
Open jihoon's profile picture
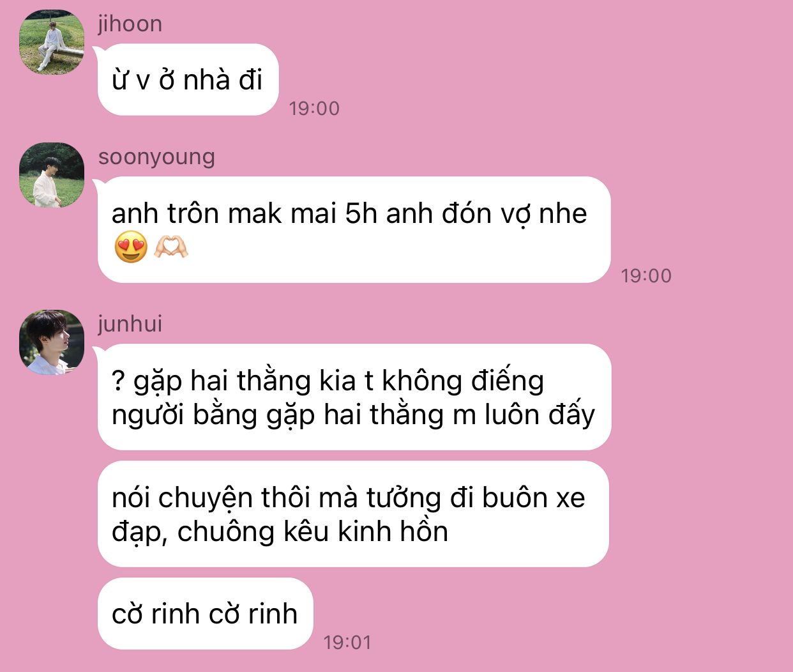pyautogui.click(x=52, y=42)
